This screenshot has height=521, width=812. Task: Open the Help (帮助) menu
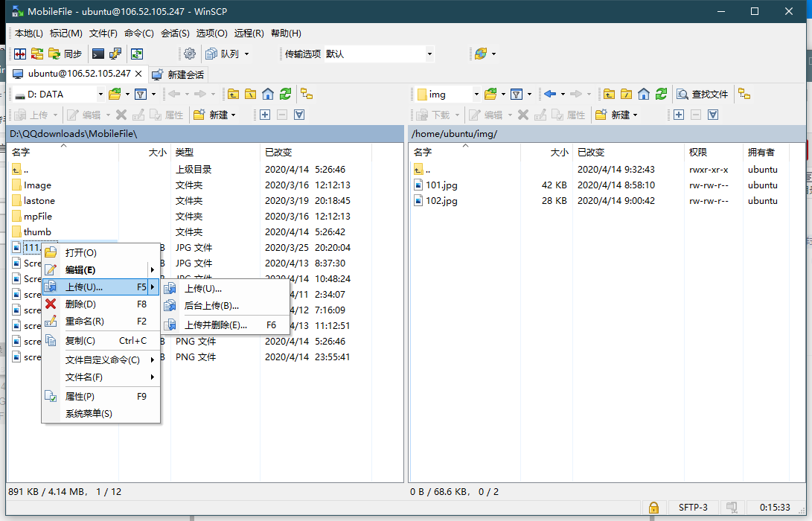click(x=287, y=33)
